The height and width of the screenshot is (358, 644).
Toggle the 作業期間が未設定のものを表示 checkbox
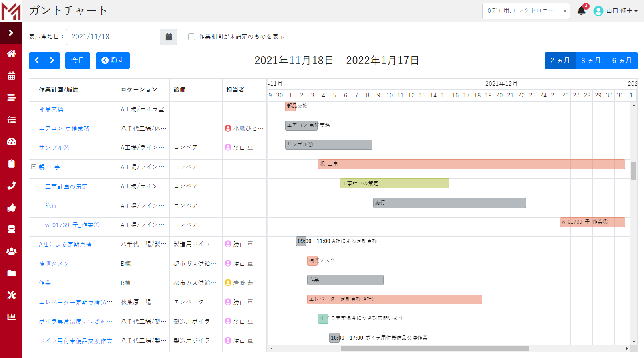[x=192, y=37]
